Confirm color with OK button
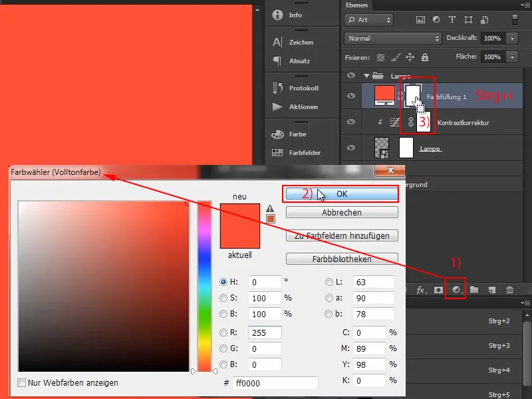The width and height of the screenshot is (532, 399). tap(342, 194)
